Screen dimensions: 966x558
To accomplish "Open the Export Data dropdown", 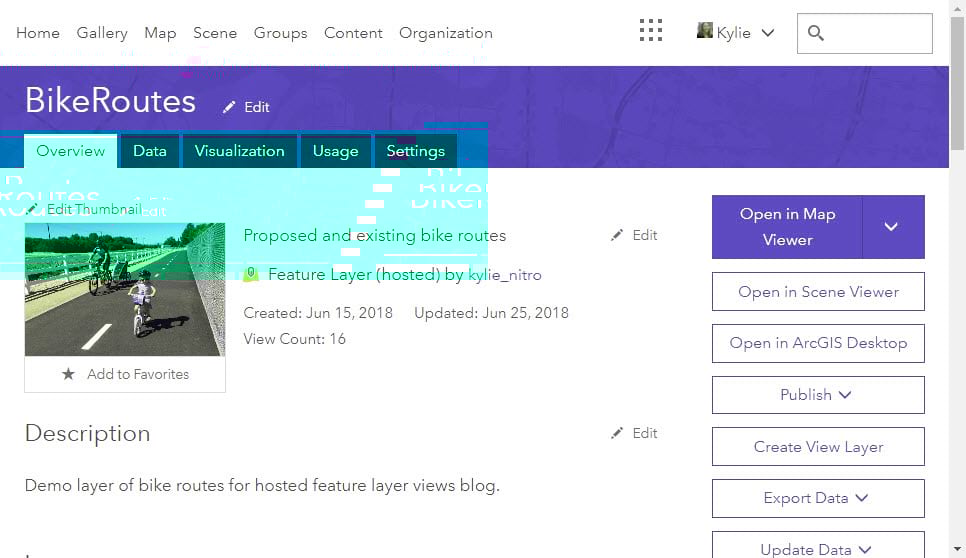I will tap(818, 498).
